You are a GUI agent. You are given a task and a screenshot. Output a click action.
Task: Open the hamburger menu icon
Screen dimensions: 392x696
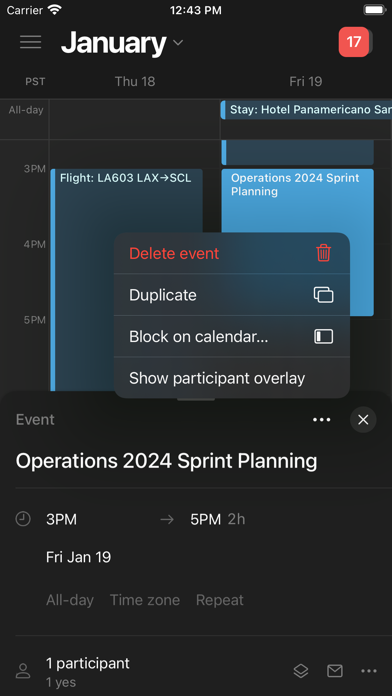(31, 42)
